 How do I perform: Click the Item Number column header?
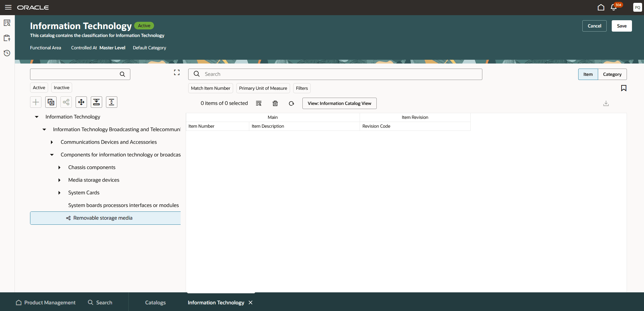[218, 126]
